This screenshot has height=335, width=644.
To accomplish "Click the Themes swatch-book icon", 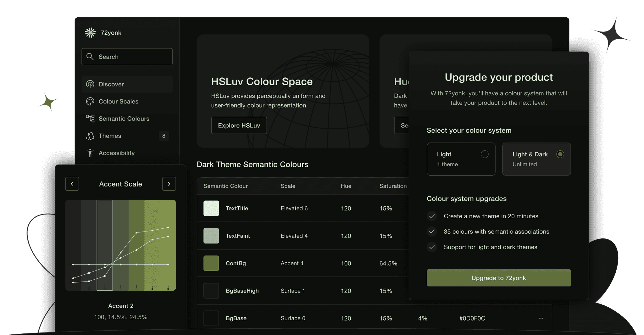I will (90, 136).
